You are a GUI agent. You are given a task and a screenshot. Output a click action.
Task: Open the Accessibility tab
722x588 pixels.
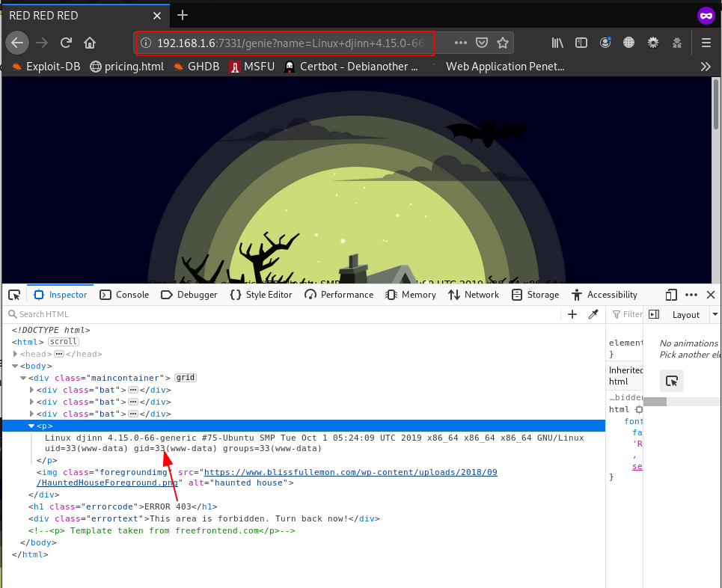[604, 295]
